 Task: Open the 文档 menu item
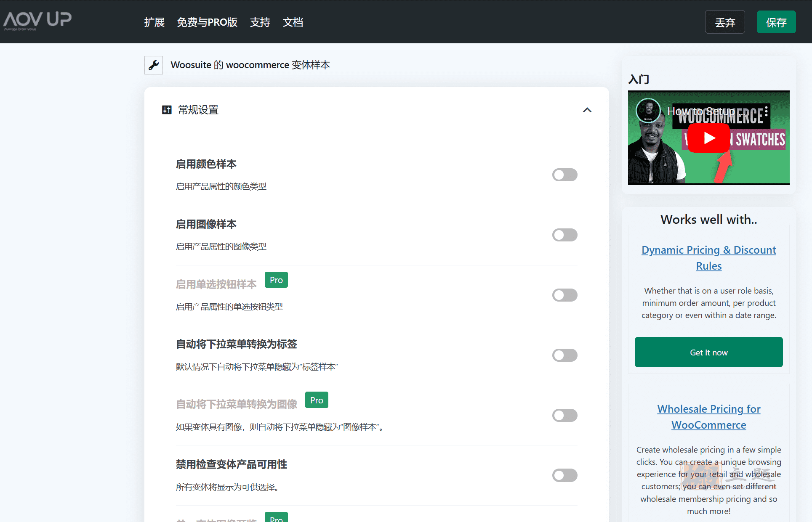293,22
